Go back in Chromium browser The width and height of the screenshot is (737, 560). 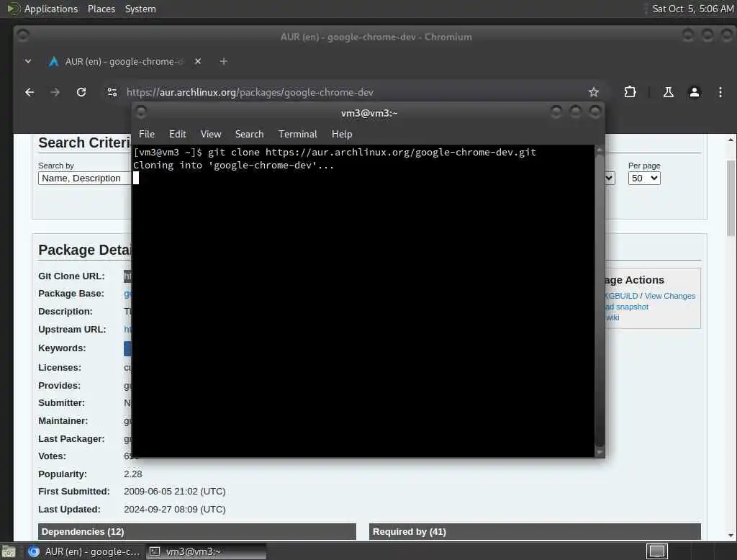point(29,92)
